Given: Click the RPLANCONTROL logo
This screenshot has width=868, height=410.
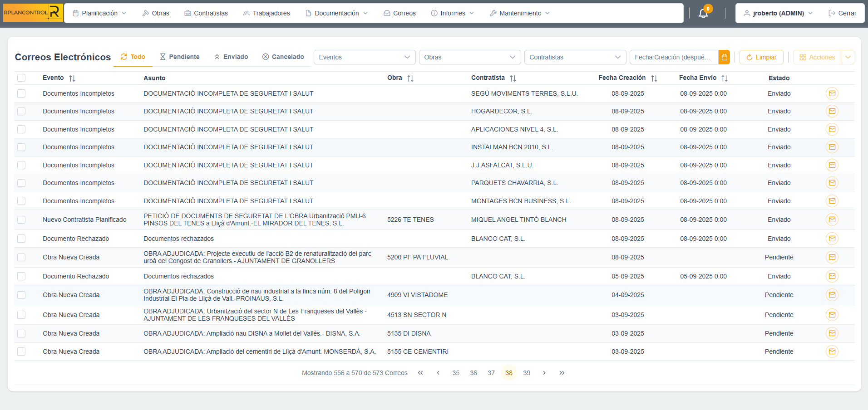Looking at the screenshot, I should (33, 13).
